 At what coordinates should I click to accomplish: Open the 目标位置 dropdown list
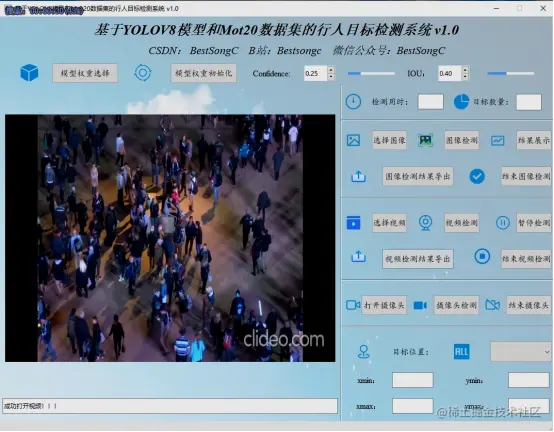[x=521, y=351]
